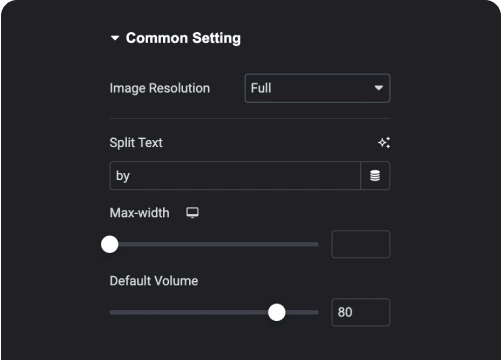Open the dynamic tags database icon
Screen dimensions: 501x360
[375, 176]
